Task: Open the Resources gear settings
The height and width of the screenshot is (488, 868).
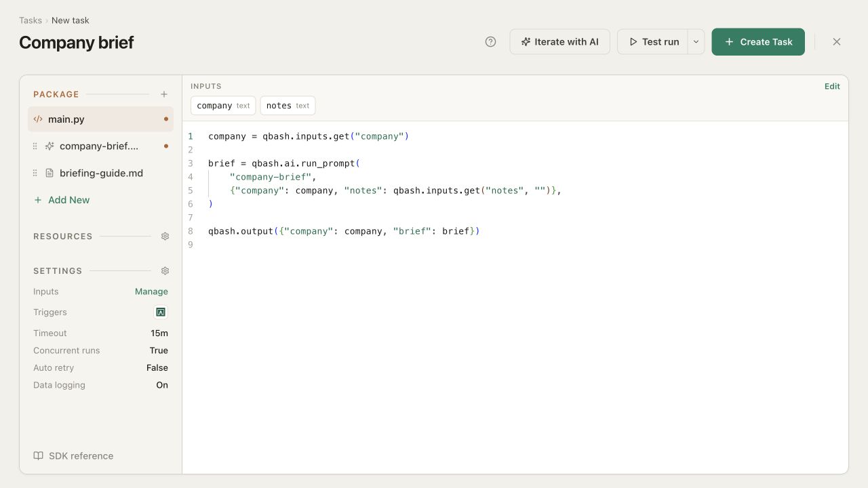Action: pyautogui.click(x=165, y=237)
